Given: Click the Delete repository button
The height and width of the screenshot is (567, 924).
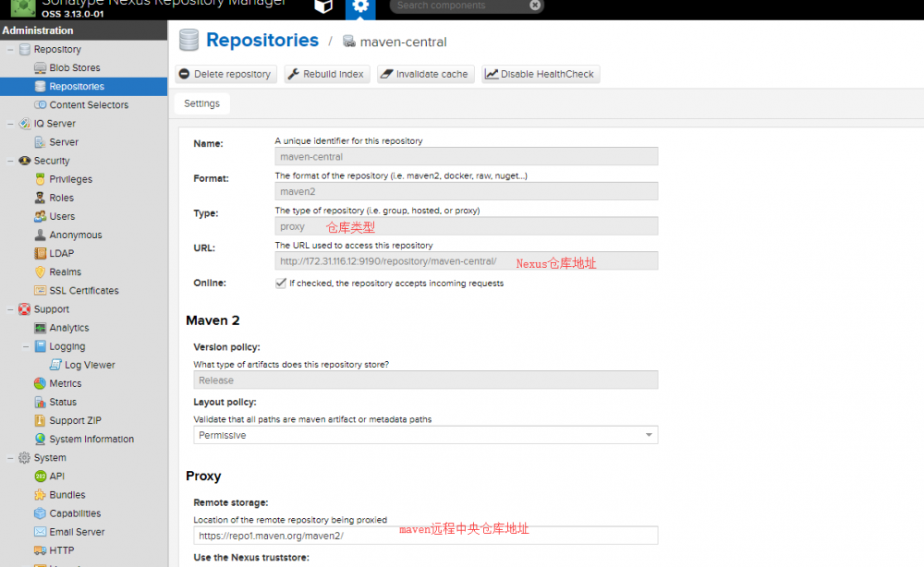Looking at the screenshot, I should pyautogui.click(x=225, y=74).
